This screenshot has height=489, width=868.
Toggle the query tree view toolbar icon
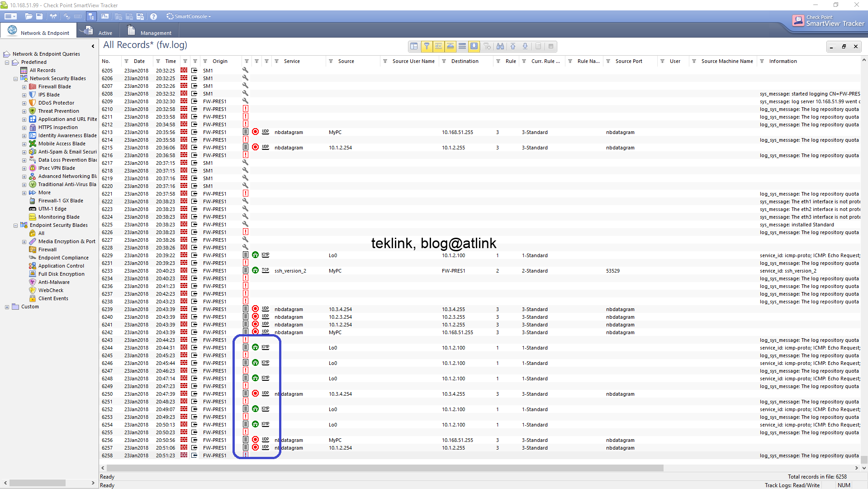click(91, 16)
